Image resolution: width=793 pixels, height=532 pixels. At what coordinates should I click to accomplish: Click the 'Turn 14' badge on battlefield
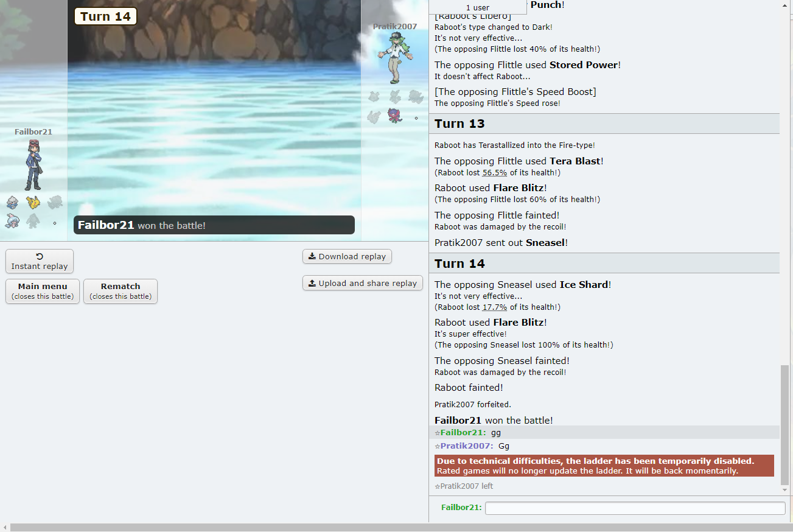(106, 16)
